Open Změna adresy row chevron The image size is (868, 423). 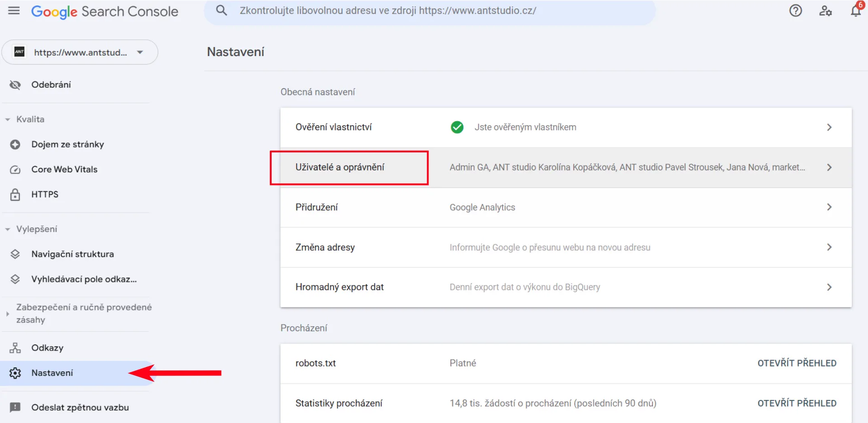829,247
